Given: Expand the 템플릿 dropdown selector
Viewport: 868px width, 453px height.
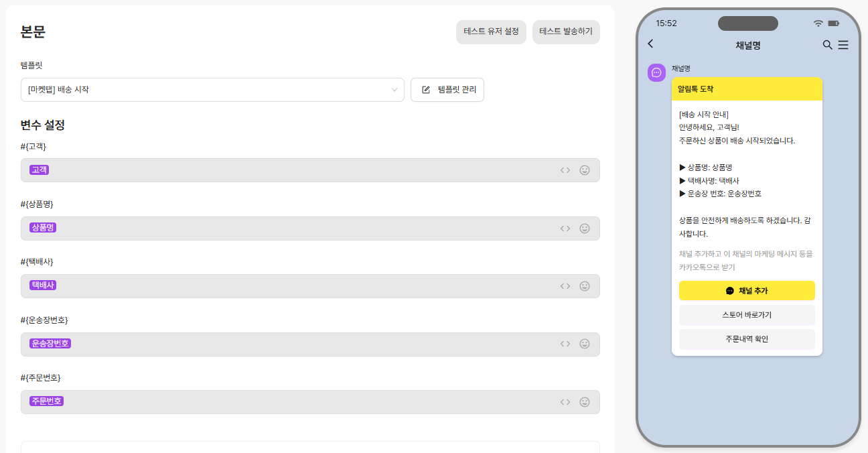Looking at the screenshot, I should tap(212, 90).
